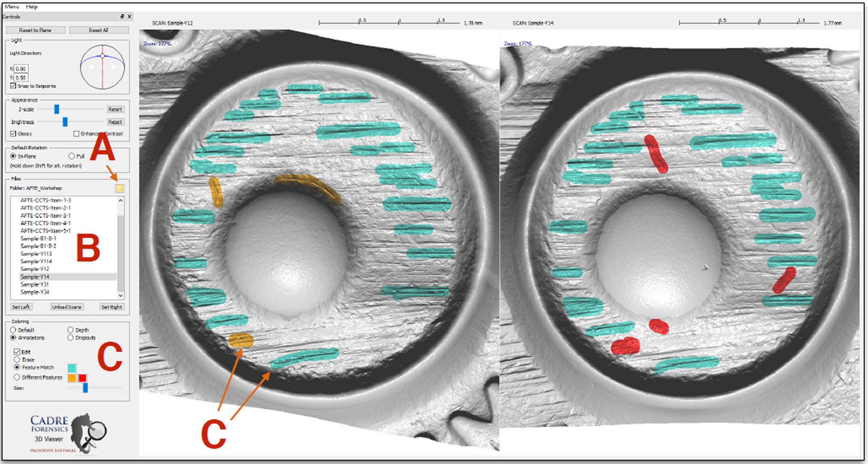Click the file list scroll up arrow
The image size is (868, 464).
[x=120, y=200]
